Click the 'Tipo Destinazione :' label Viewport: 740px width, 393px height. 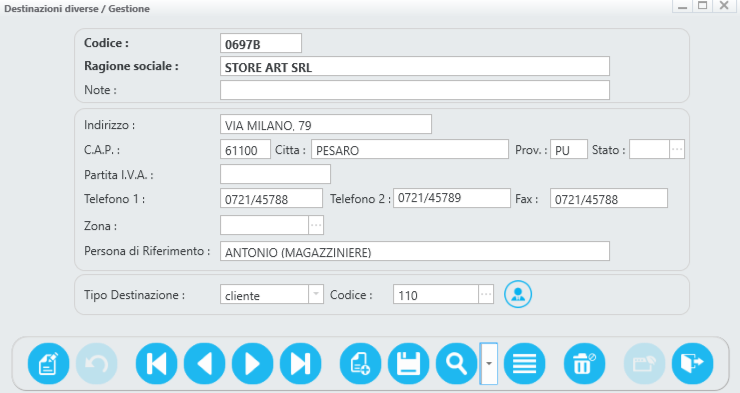tap(135, 295)
